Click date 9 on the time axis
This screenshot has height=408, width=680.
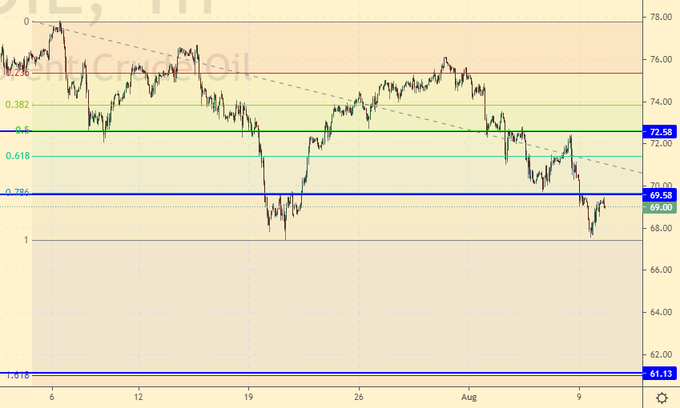click(578, 396)
